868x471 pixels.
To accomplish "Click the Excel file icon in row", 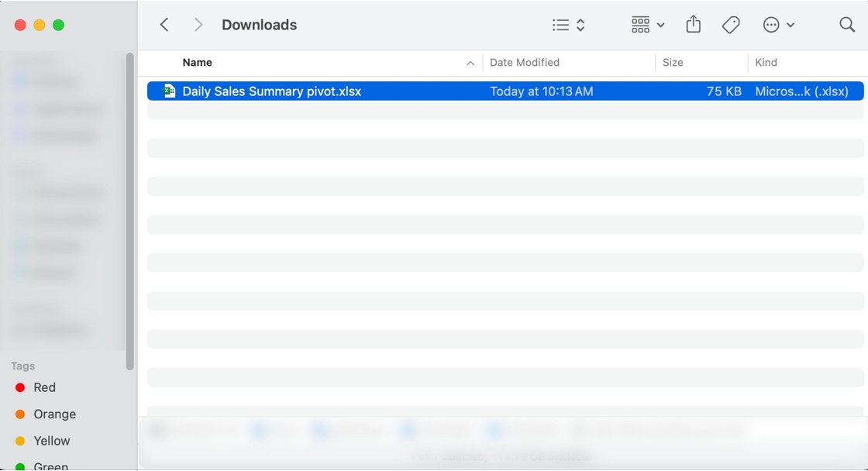I will pyautogui.click(x=170, y=91).
